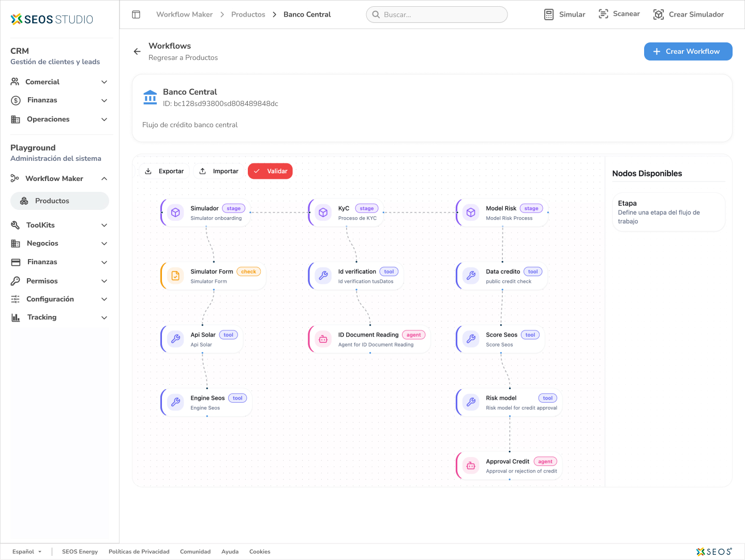Click the back arrow next to Workflows

tap(137, 51)
